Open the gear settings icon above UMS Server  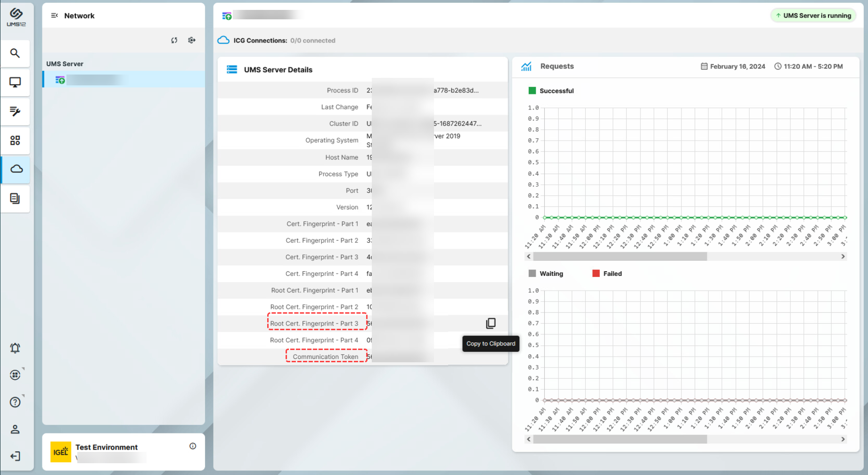point(191,40)
